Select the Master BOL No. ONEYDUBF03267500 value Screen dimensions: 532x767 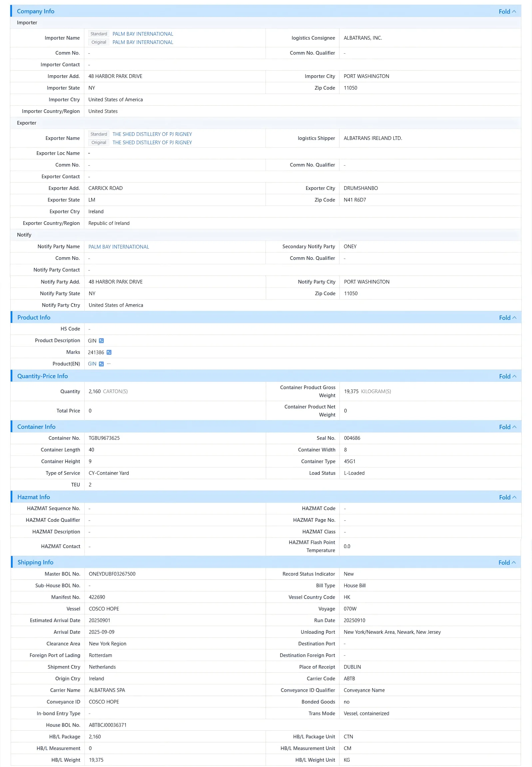coord(112,574)
